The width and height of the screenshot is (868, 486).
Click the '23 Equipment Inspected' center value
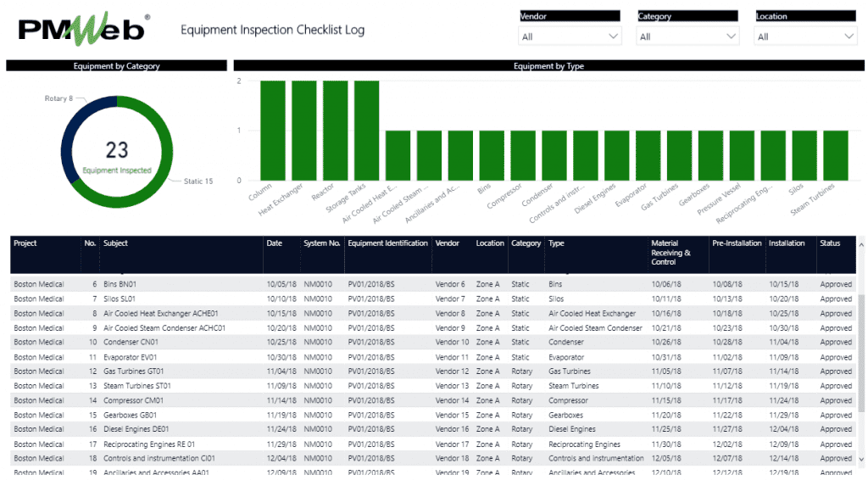pos(117,157)
